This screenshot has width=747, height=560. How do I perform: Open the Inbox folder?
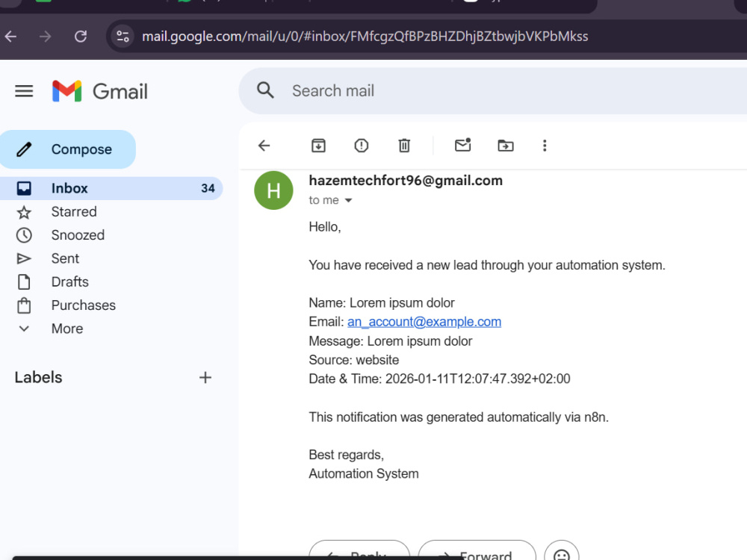[111, 188]
